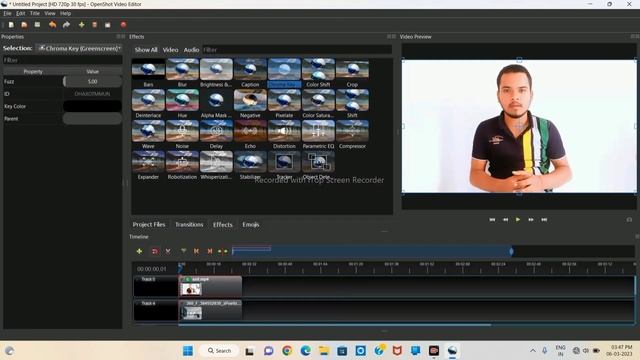The image size is (640, 360).
Task: Jump to start of the video preview
Action: [492, 220]
